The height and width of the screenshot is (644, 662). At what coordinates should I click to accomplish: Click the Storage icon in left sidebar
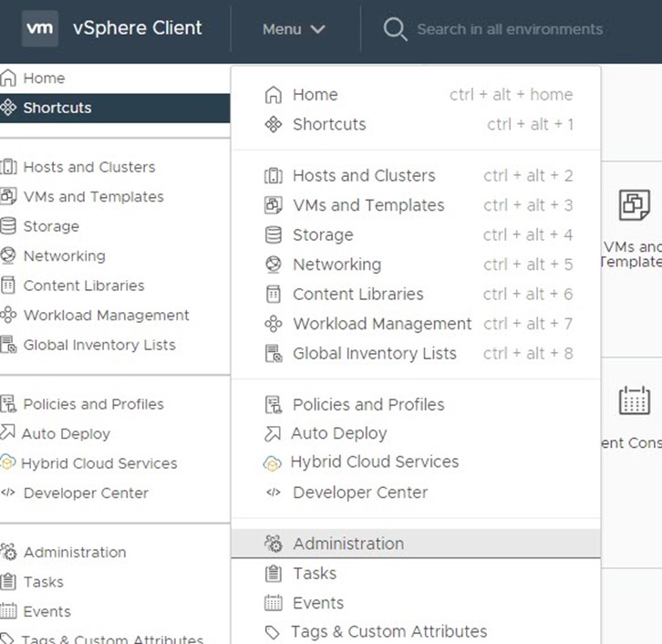(8, 226)
